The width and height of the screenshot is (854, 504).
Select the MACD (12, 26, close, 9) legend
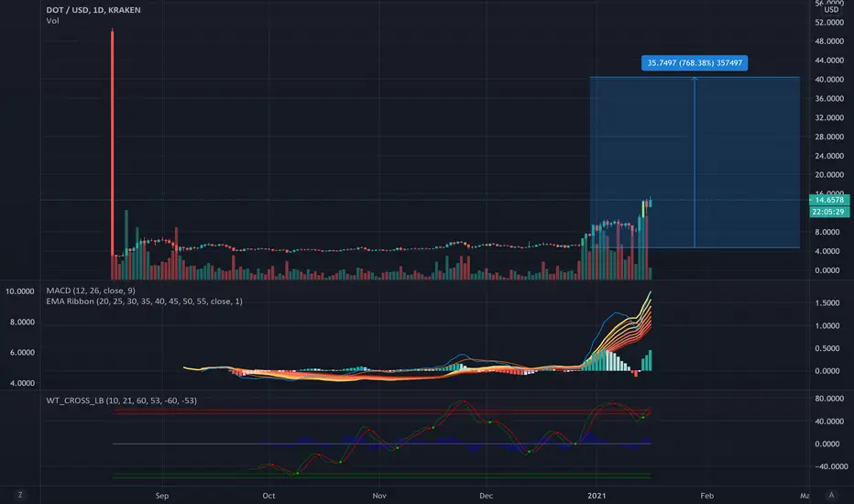[x=91, y=290]
